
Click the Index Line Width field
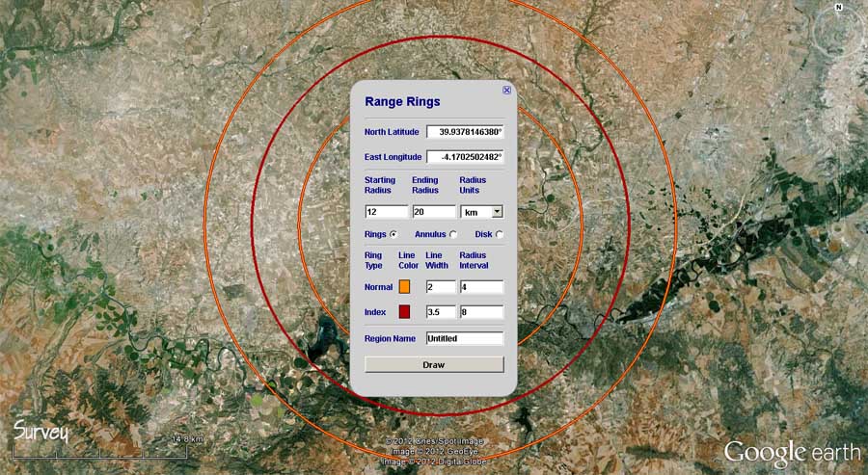(440, 312)
